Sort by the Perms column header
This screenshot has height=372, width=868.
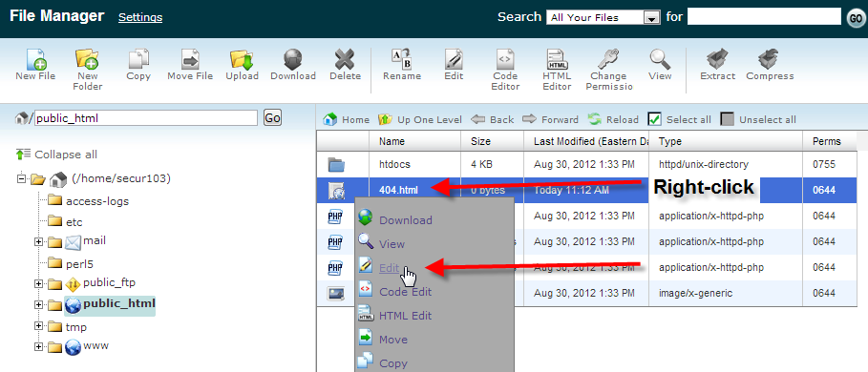pyautogui.click(x=829, y=141)
